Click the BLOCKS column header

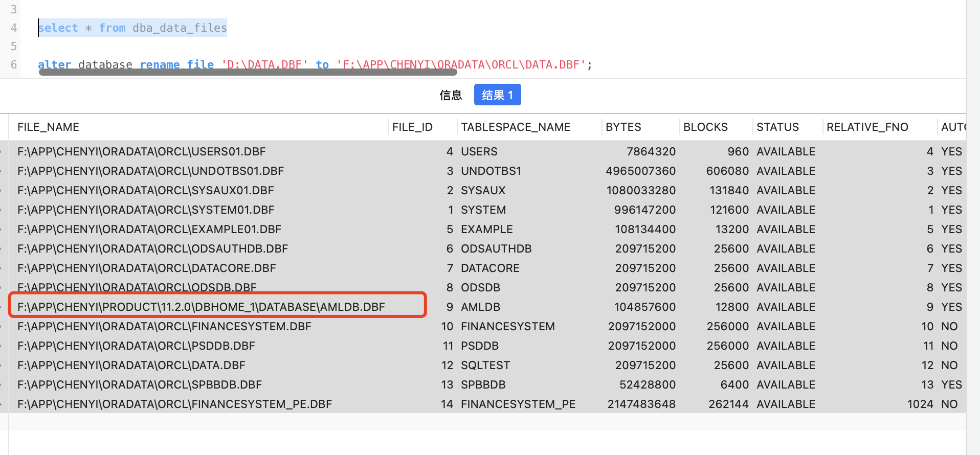tap(705, 127)
